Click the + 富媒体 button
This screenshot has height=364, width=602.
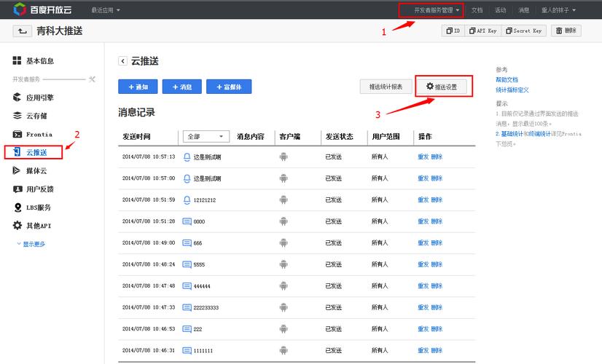click(x=229, y=87)
